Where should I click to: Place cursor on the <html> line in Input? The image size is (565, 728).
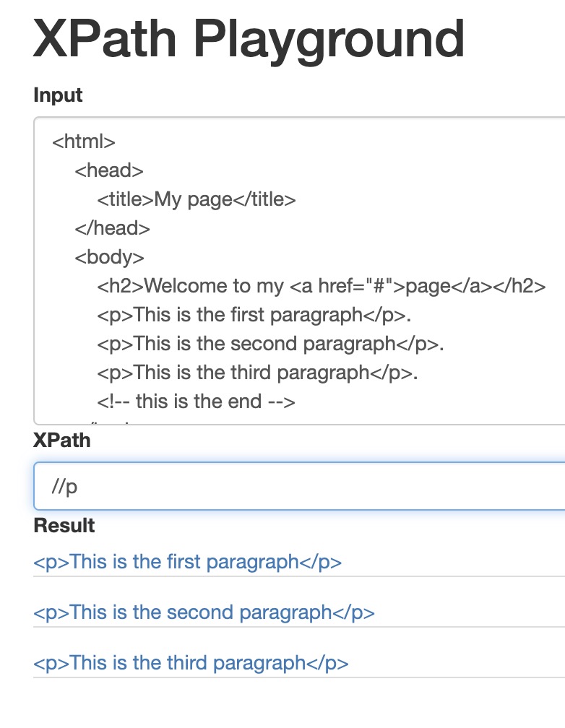[x=84, y=142]
